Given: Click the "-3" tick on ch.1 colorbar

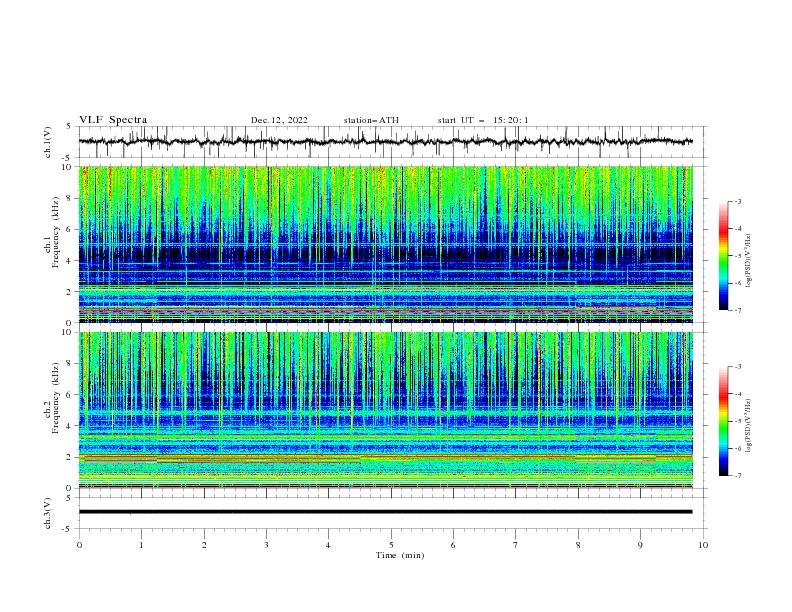Looking at the screenshot, I should [737, 201].
